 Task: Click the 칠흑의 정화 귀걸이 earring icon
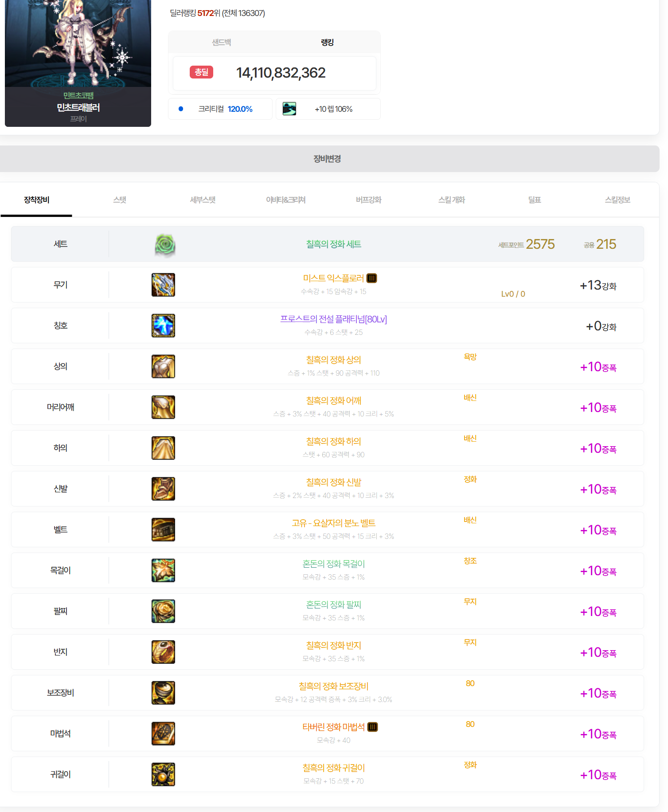tap(163, 774)
